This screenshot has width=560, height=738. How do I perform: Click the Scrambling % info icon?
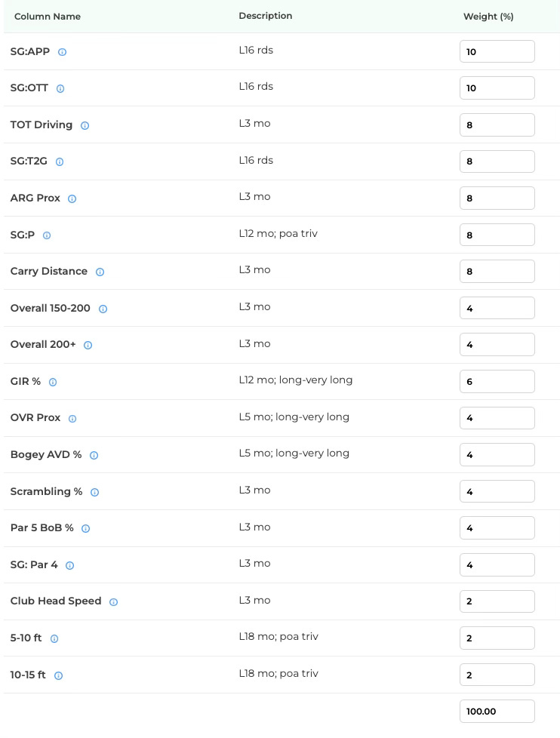point(94,492)
